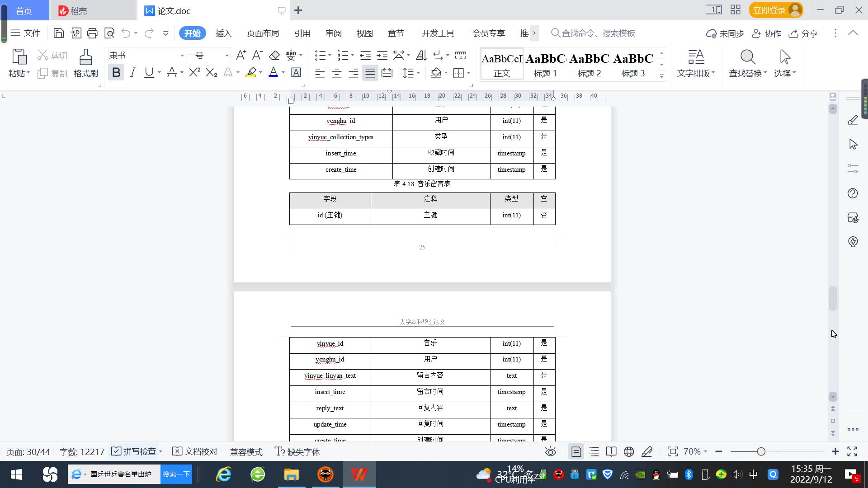Open the line spacing dropdown
This screenshot has width=868, height=488.
pyautogui.click(x=411, y=73)
